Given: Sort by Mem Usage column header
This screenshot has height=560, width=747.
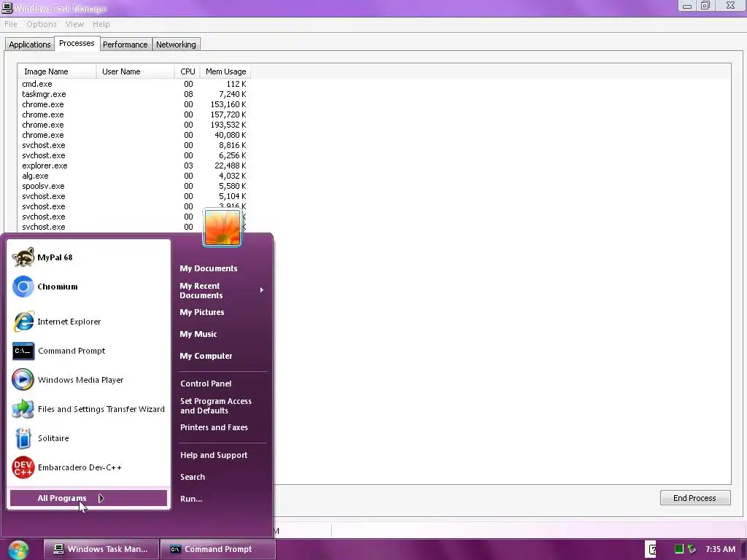Looking at the screenshot, I should click(225, 71).
